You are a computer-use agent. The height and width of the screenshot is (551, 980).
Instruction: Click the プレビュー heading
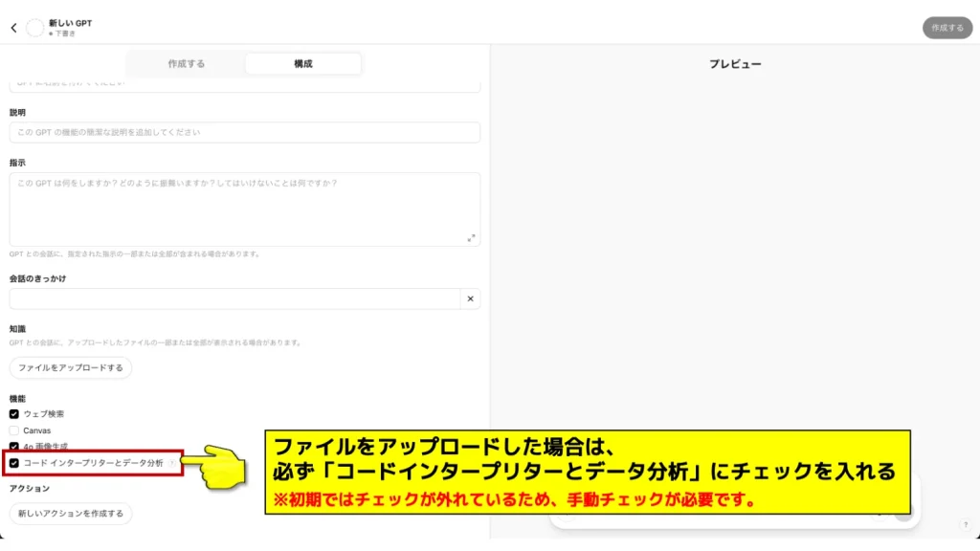click(x=735, y=64)
